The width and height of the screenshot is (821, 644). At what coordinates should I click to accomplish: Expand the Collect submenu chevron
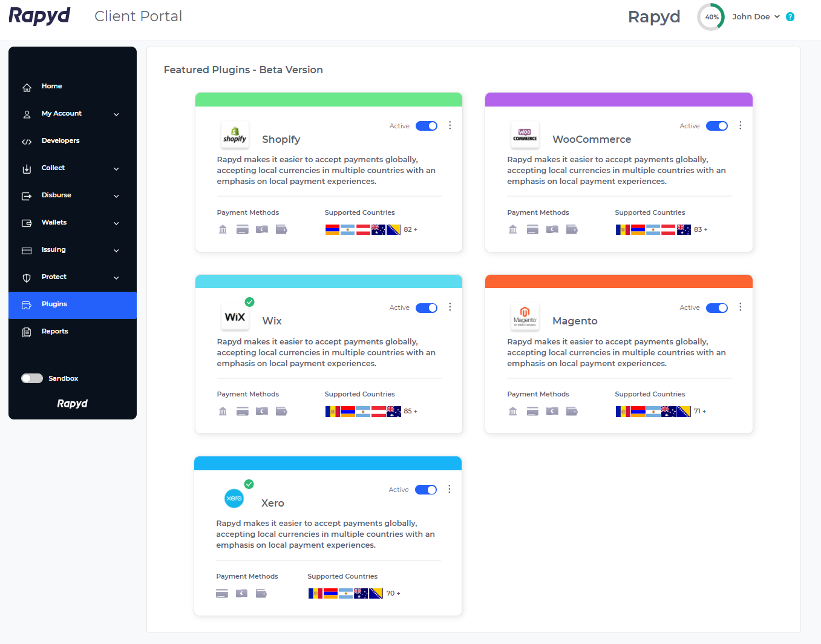point(116,169)
